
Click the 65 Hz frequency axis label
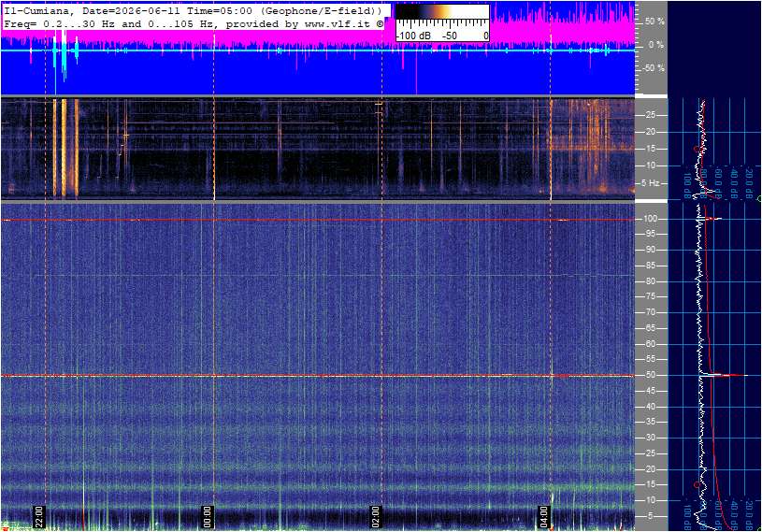point(650,328)
